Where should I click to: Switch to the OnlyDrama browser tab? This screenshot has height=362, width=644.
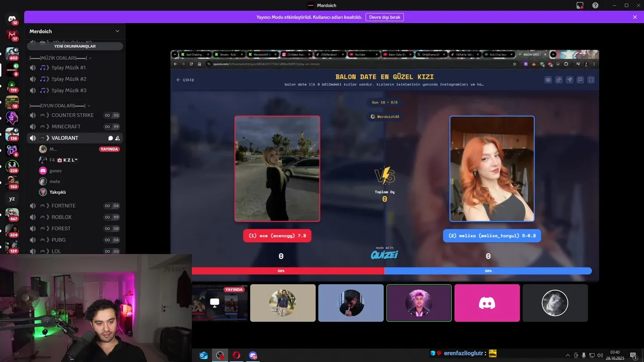point(432,54)
